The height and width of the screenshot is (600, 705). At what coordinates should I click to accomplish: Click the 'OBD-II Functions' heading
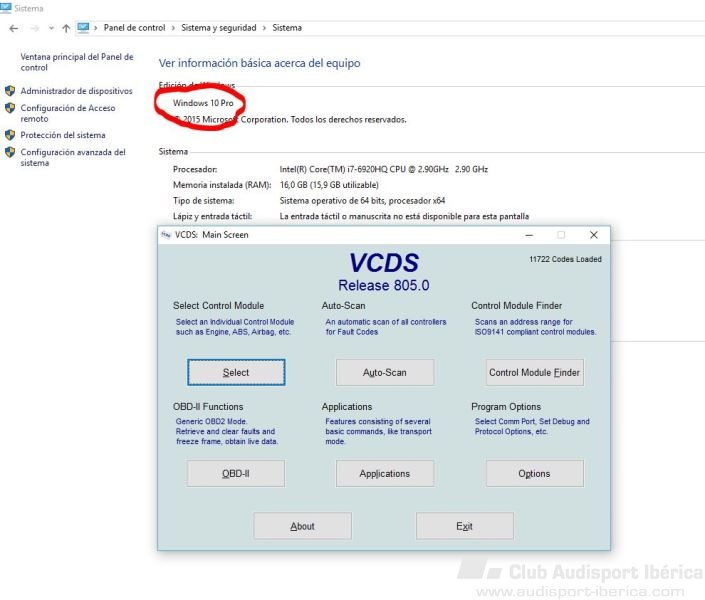point(208,407)
